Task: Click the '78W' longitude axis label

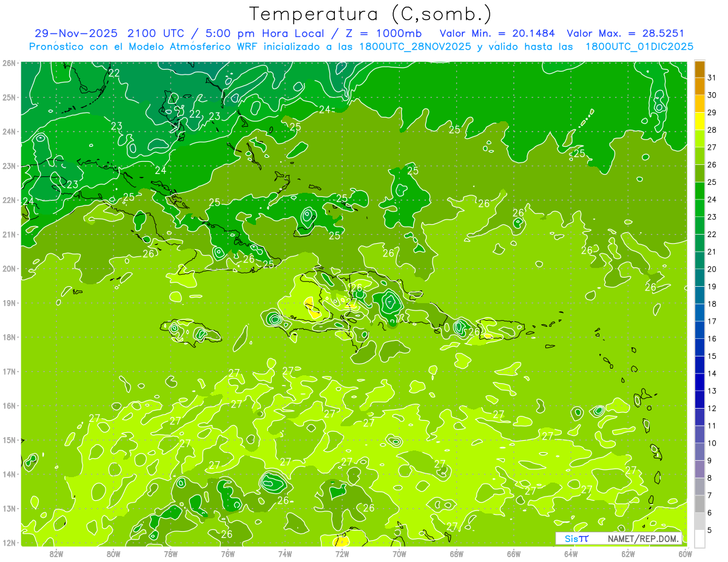Action: [x=170, y=554]
